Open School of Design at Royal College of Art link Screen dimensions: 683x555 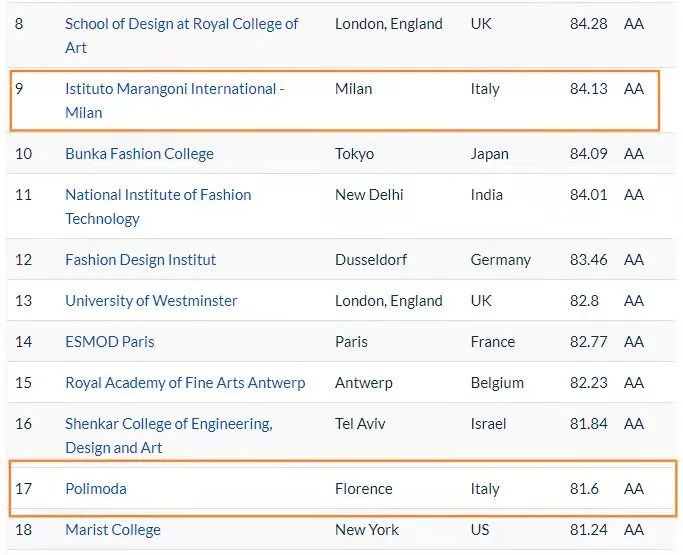pyautogui.click(x=181, y=24)
